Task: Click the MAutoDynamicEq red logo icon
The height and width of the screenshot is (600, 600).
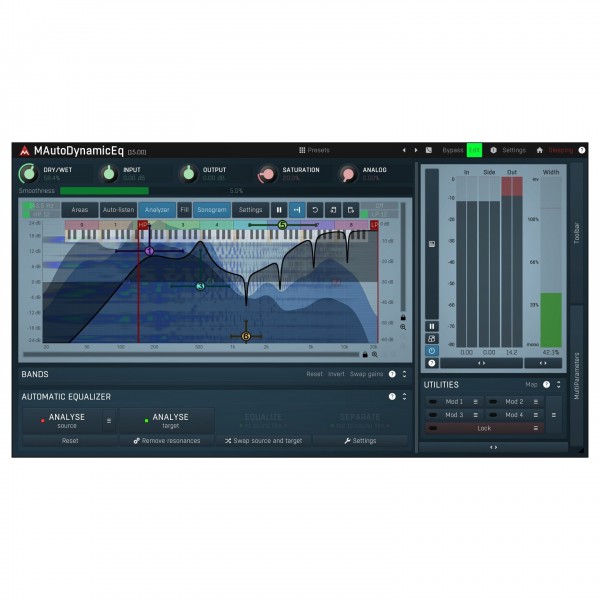Action: tap(24, 151)
